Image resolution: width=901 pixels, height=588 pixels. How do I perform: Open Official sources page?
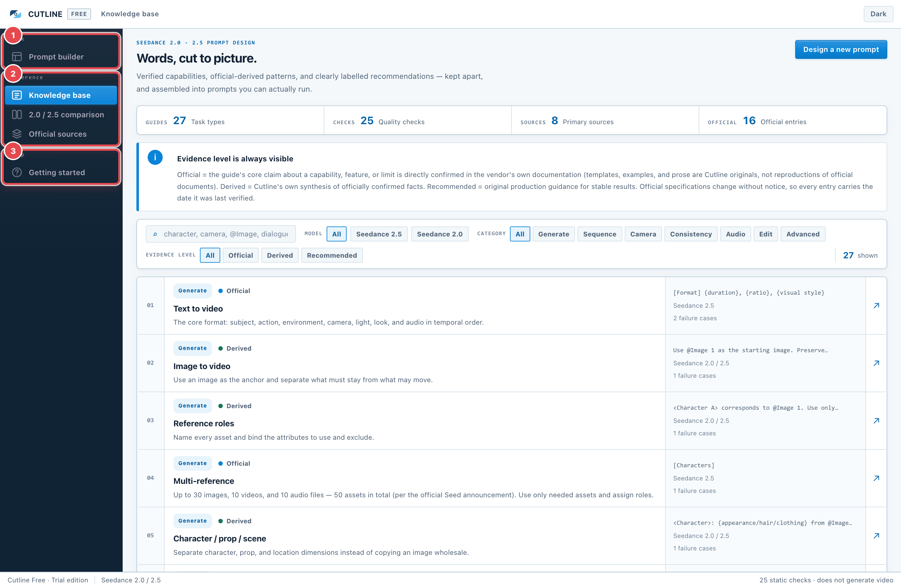pyautogui.click(x=61, y=134)
